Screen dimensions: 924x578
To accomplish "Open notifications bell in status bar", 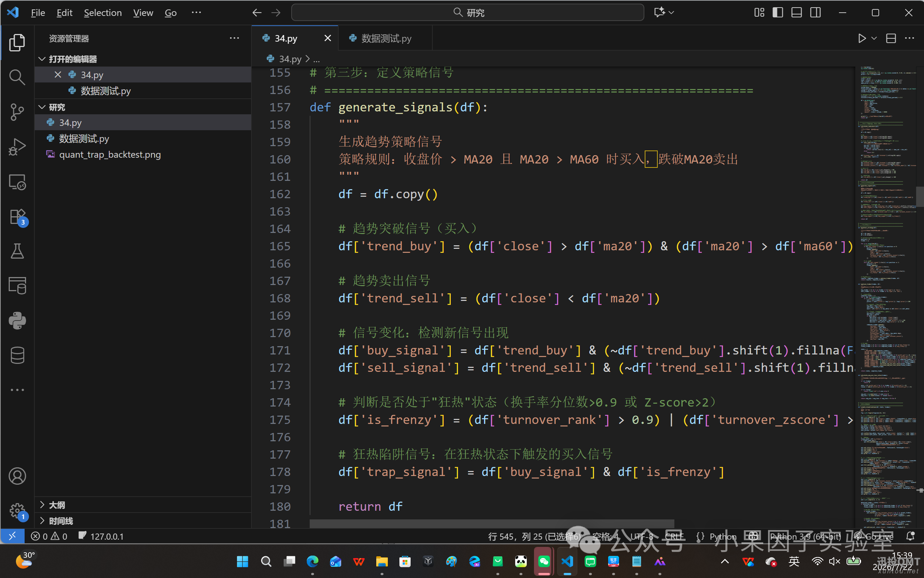I will [910, 536].
